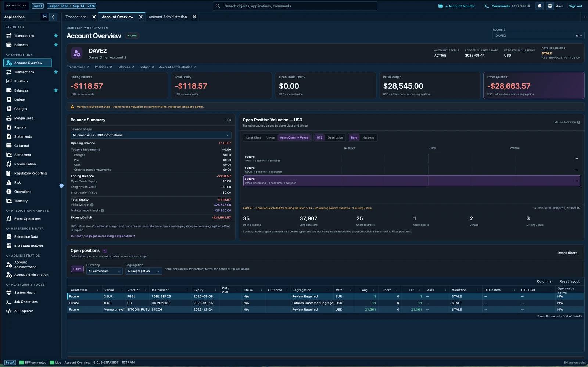This screenshot has height=367, width=588.
Task: Click Reset filters button
Action: pyautogui.click(x=567, y=253)
